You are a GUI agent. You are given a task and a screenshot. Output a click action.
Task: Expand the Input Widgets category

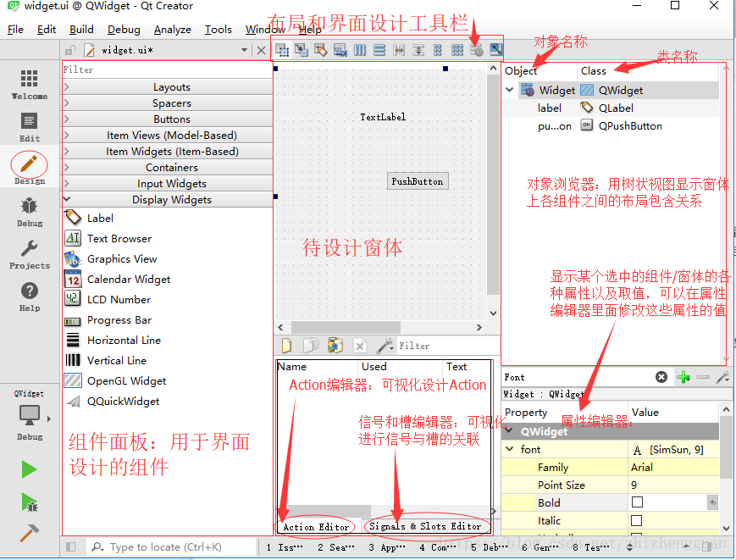168,184
